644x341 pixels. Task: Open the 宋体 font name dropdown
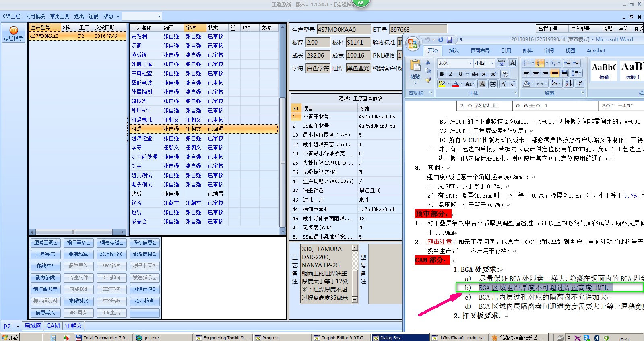tap(471, 63)
